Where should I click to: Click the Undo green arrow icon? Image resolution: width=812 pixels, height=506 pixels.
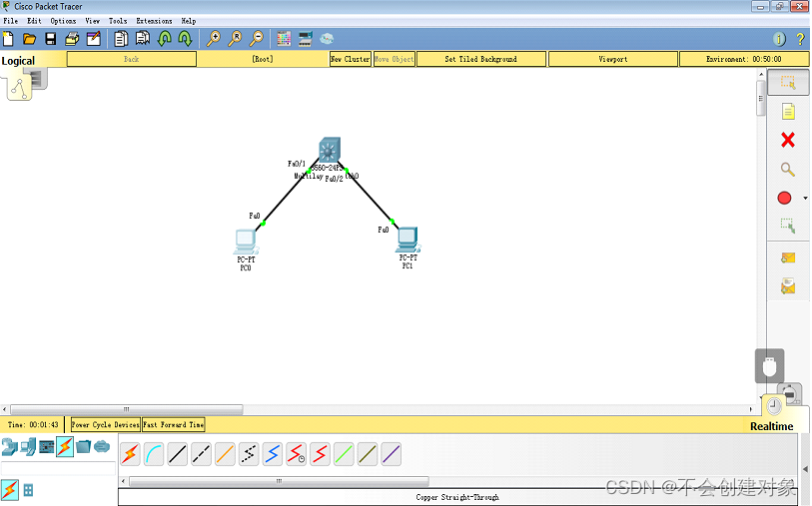click(x=164, y=39)
